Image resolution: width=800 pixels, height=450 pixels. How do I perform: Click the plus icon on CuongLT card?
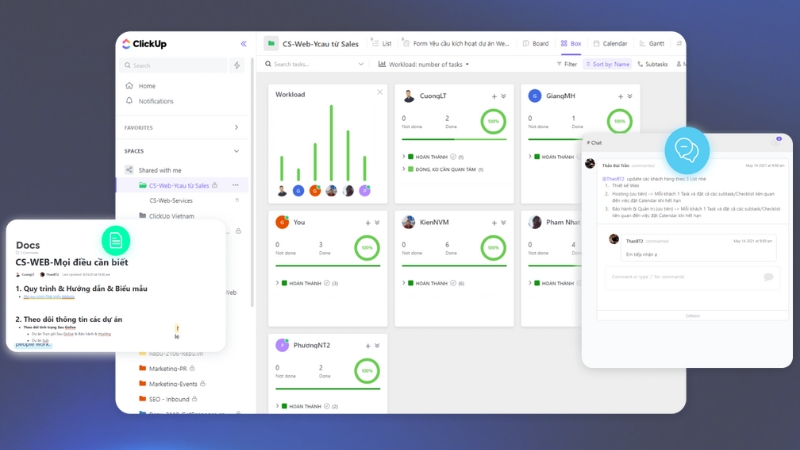tap(493, 96)
